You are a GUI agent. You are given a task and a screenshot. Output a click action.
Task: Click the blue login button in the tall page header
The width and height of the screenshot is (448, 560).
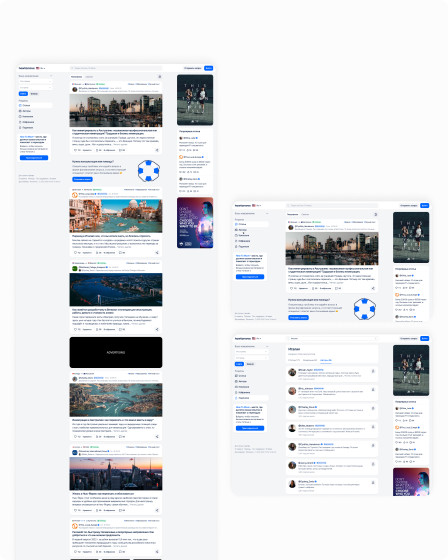208,68
